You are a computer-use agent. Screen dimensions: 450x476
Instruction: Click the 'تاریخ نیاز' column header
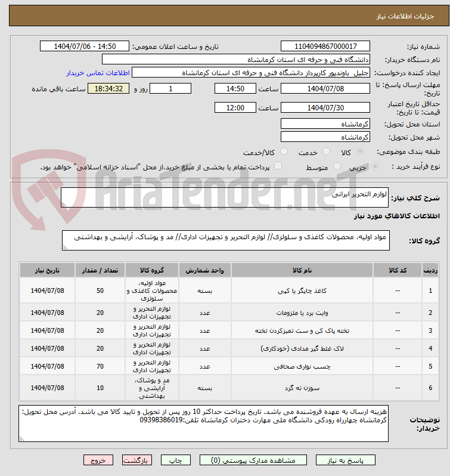click(x=47, y=270)
